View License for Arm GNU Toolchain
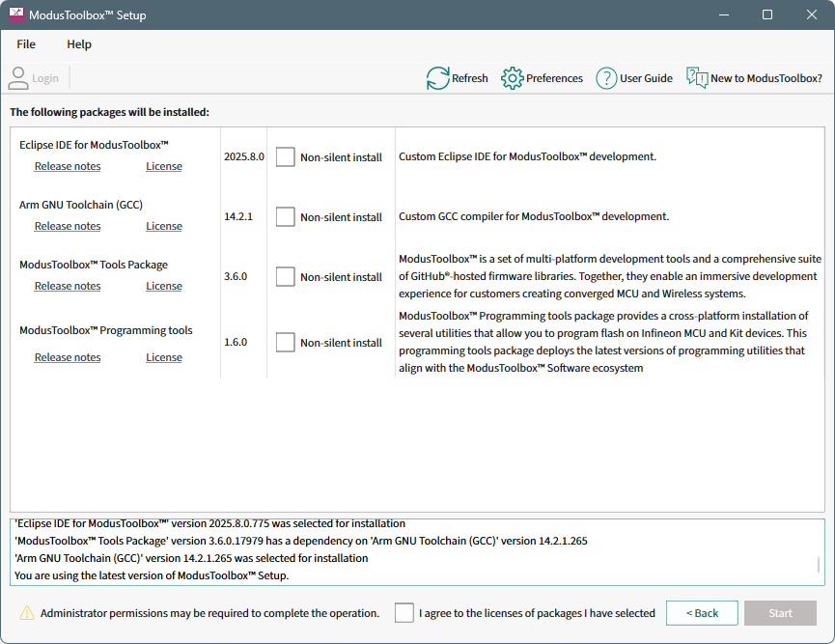This screenshot has height=644, width=835. click(x=164, y=226)
